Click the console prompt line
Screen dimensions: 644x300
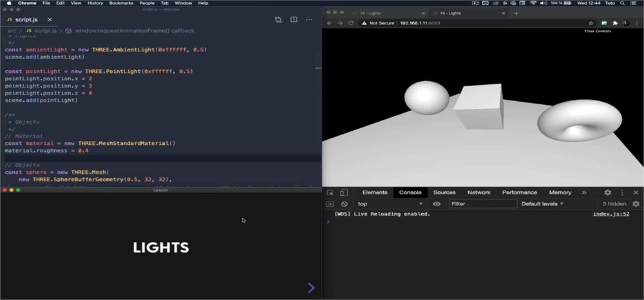pos(483,222)
